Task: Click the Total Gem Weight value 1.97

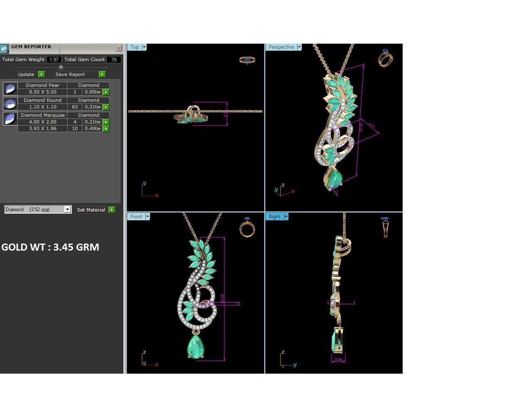Action: [x=54, y=59]
